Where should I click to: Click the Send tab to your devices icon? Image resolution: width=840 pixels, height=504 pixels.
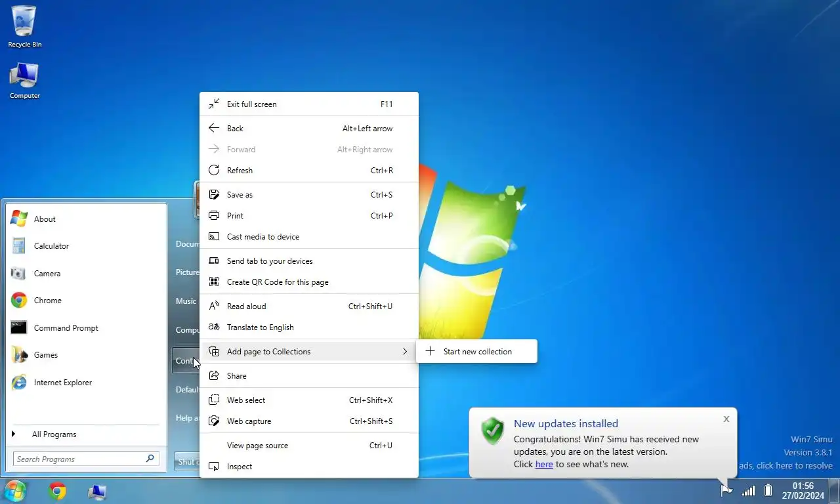[x=214, y=261]
